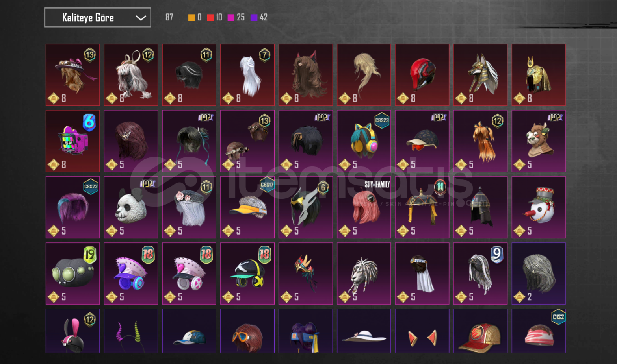Select the white wide-brim sun hat
617x364 pixels.
[x=364, y=331]
